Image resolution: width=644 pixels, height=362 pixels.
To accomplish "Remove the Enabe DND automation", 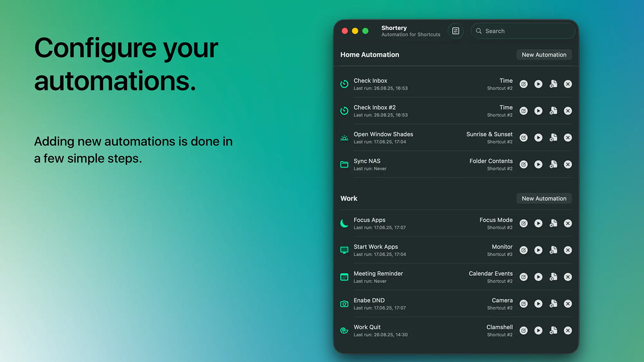I will coord(568,304).
